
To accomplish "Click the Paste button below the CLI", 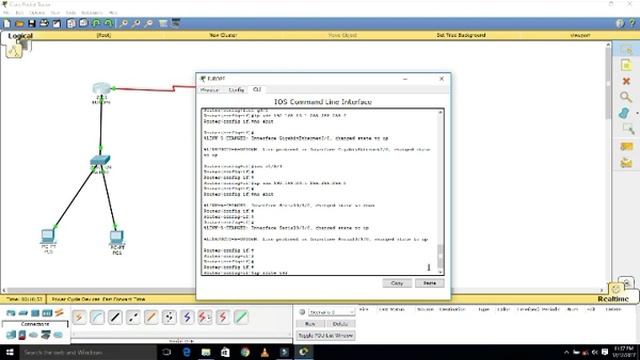I will point(429,283).
